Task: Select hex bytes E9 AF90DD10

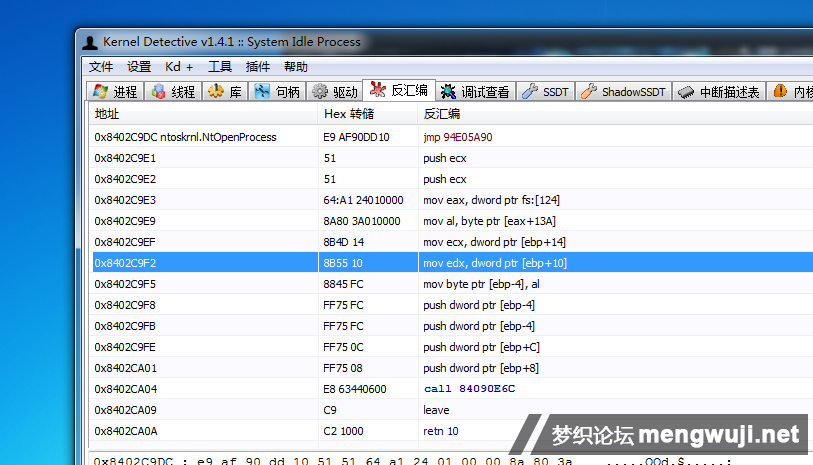Action: tap(356, 137)
